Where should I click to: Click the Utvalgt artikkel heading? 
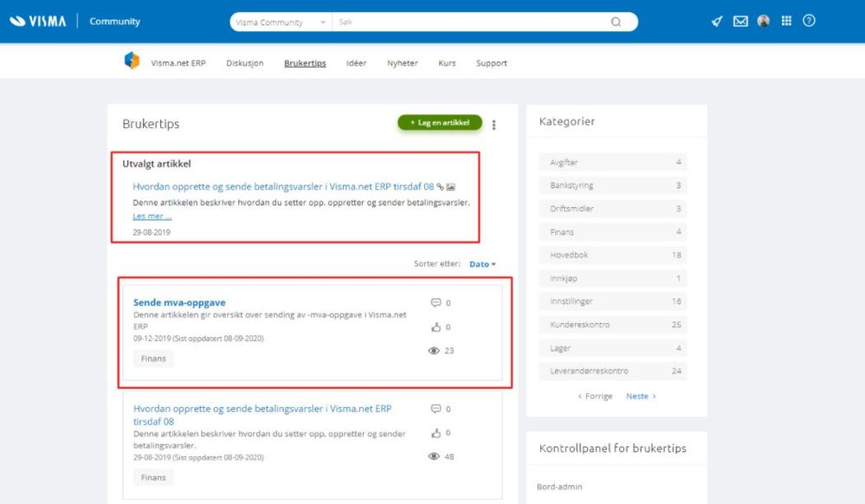[157, 164]
